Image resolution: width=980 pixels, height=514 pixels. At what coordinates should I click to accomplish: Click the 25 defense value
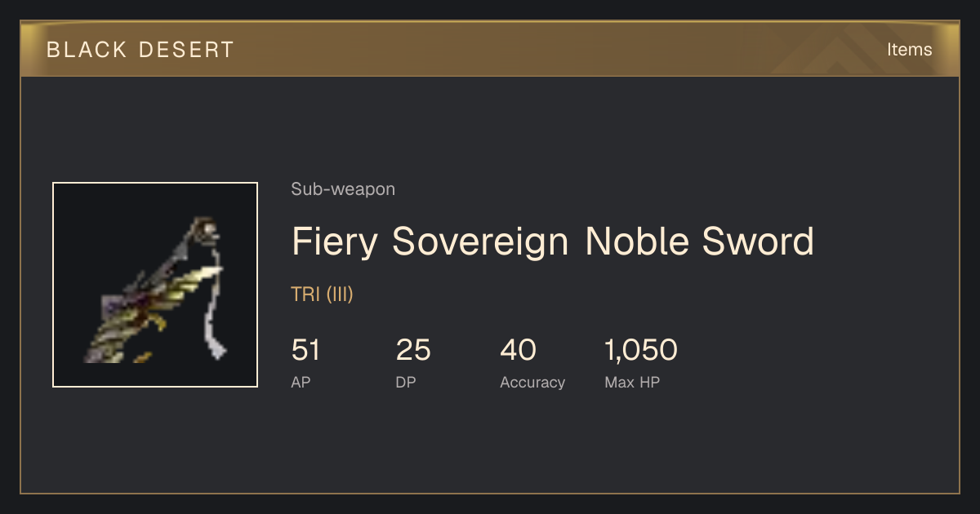coord(413,350)
